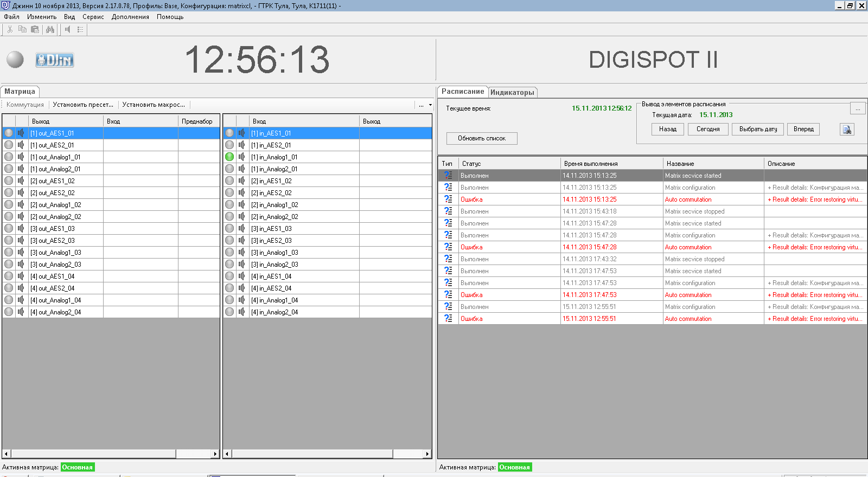
Task: Open the matrix toolbar options dropdown arrow
Action: 430,105
